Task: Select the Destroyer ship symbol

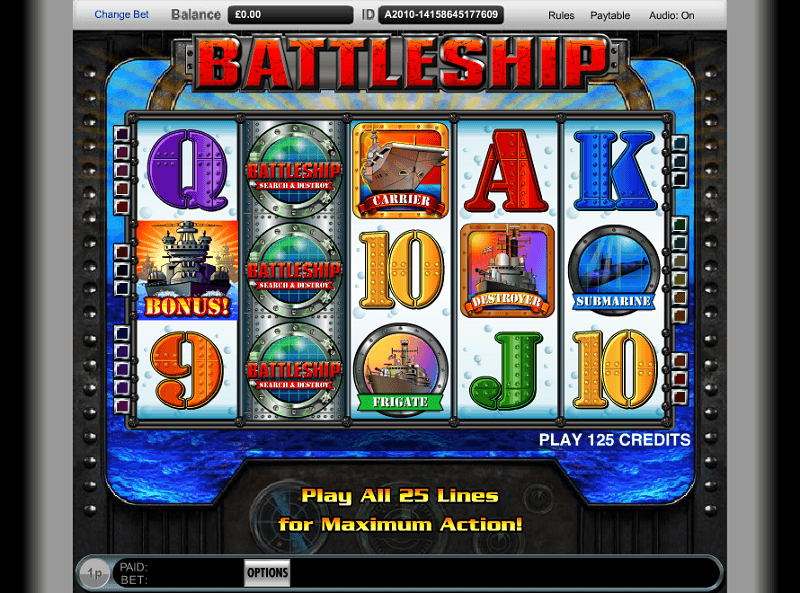Action: (507, 270)
